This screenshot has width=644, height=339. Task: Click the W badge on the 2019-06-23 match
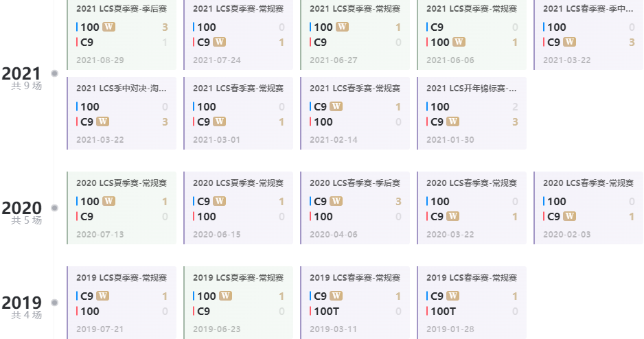pyautogui.click(x=225, y=296)
